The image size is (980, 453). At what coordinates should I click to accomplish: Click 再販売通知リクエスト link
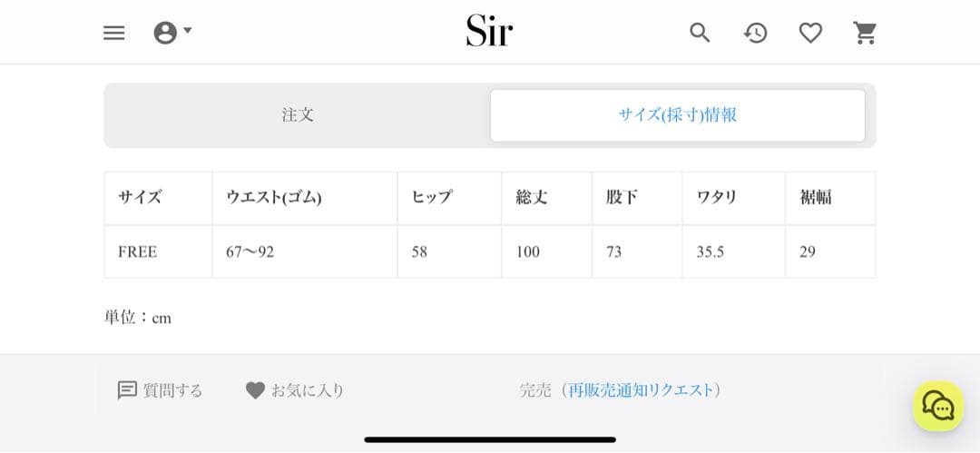tap(642, 390)
